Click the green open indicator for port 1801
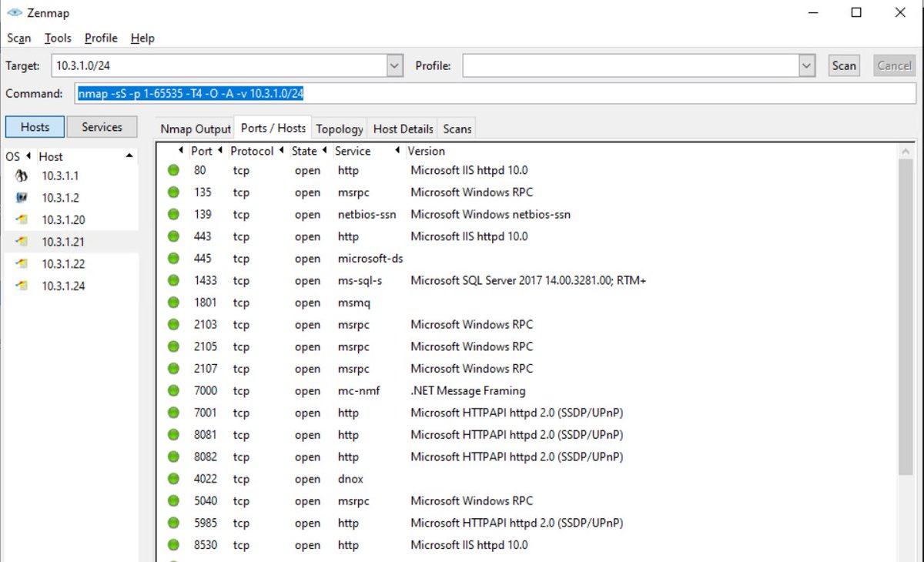The image size is (924, 562). [x=174, y=303]
